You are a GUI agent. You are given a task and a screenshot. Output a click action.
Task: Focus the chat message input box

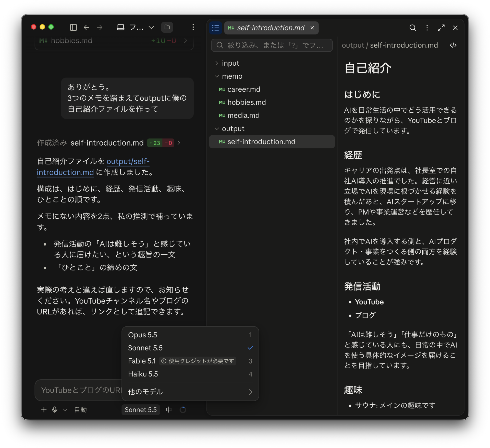(x=79, y=390)
